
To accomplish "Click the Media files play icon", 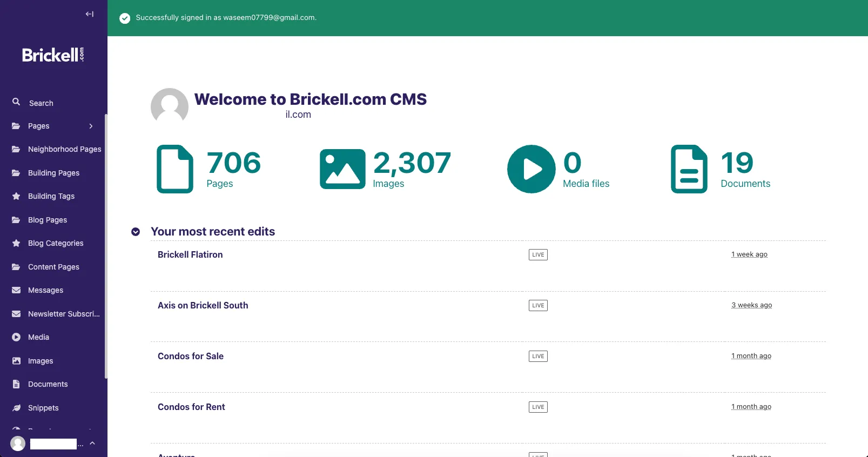I will click(531, 169).
